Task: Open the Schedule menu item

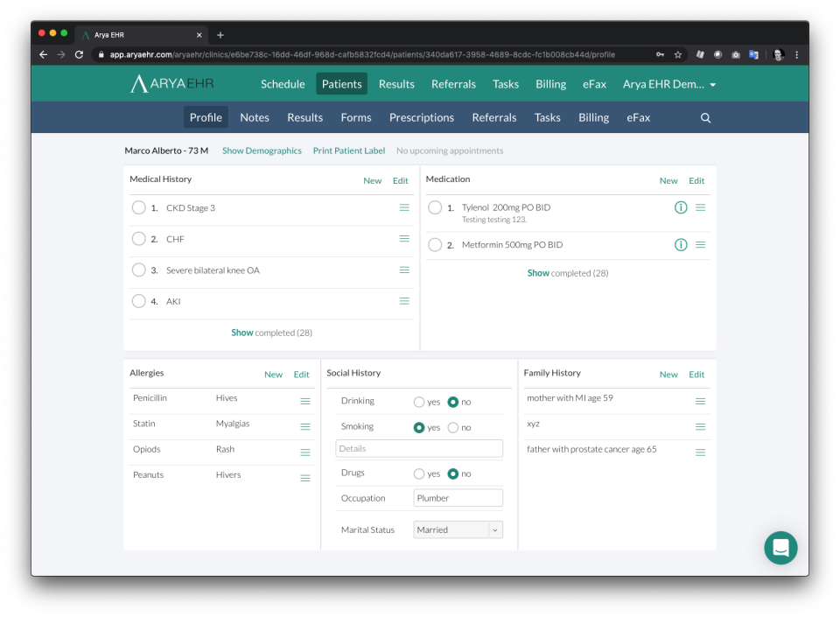Action: (283, 85)
